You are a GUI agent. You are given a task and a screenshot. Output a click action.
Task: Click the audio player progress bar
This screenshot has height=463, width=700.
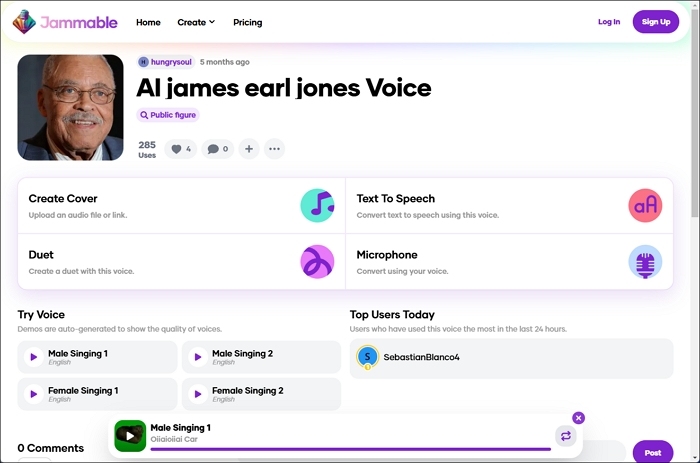click(x=350, y=449)
